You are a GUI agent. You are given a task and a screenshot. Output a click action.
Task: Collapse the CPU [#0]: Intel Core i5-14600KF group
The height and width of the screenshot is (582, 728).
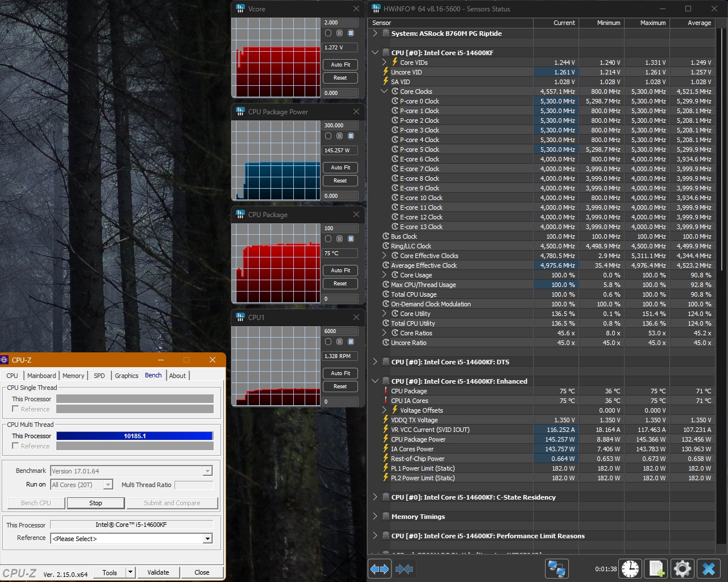point(375,53)
